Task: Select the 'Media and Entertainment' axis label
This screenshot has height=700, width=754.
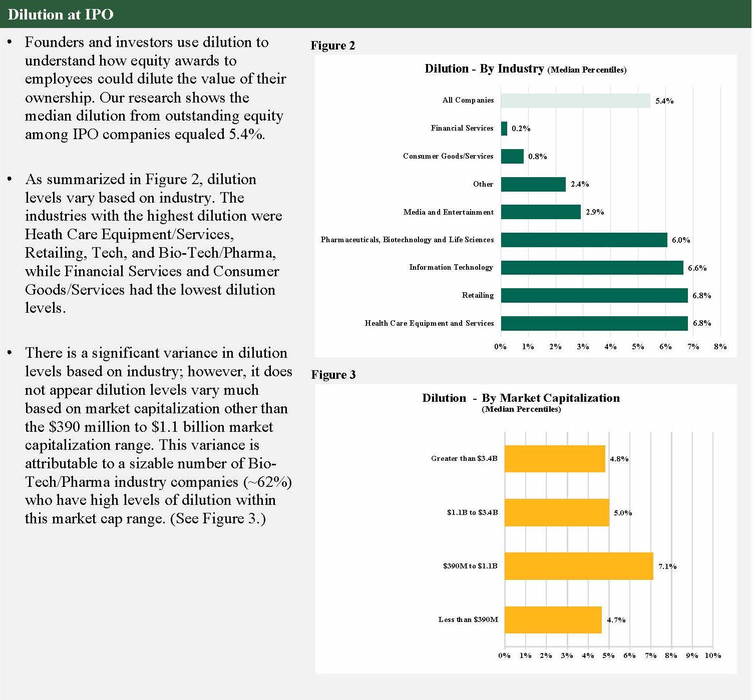Action: tap(448, 212)
